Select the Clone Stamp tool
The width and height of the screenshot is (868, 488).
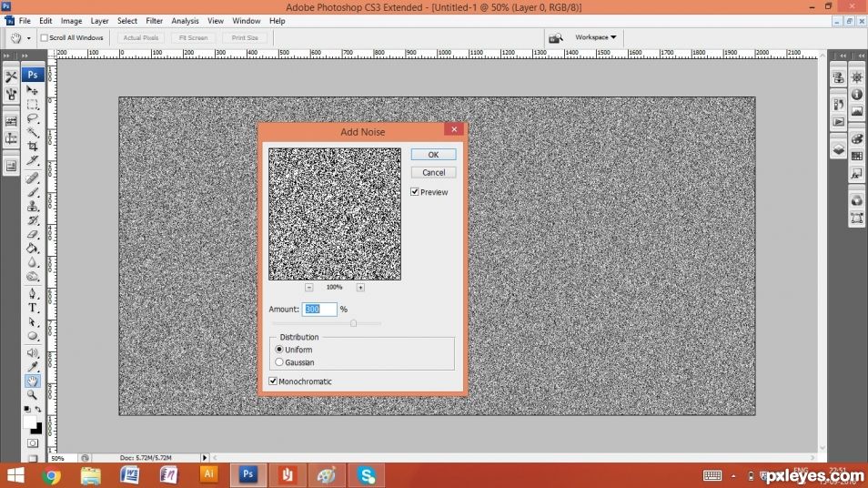pyautogui.click(x=33, y=206)
